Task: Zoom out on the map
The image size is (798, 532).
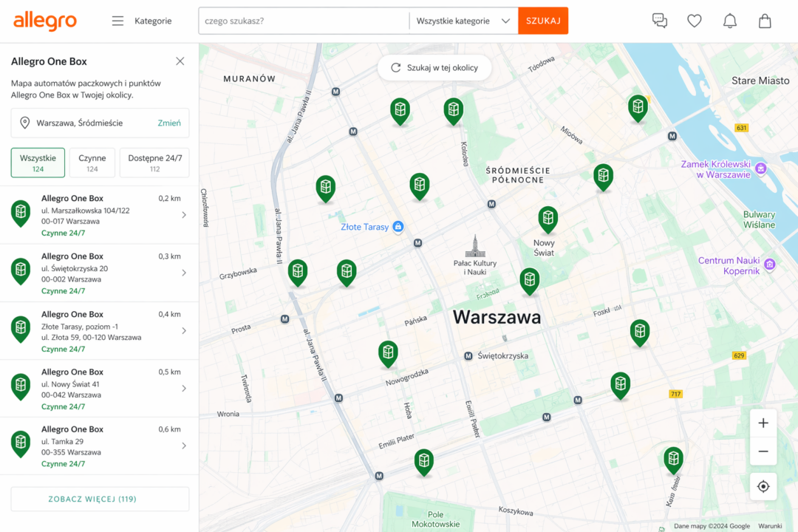Action: click(x=763, y=451)
